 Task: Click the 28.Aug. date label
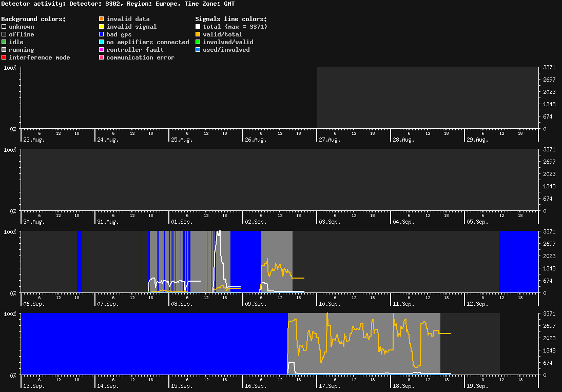click(403, 140)
